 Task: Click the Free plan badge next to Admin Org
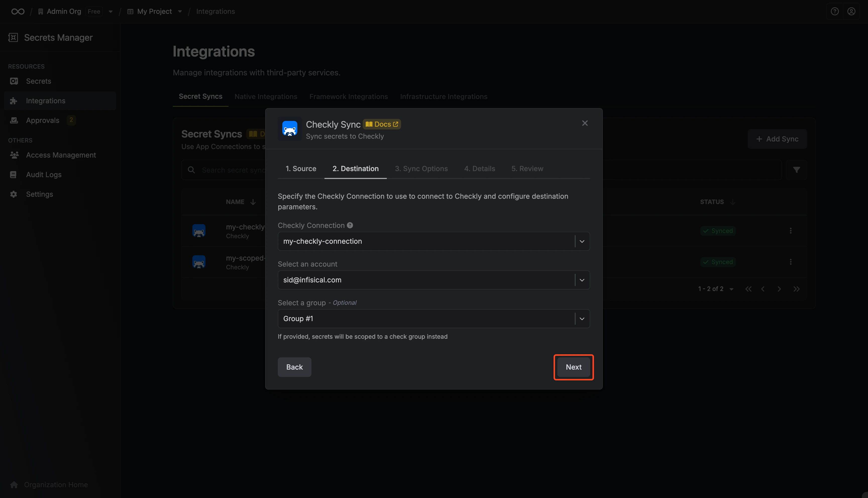tap(94, 12)
